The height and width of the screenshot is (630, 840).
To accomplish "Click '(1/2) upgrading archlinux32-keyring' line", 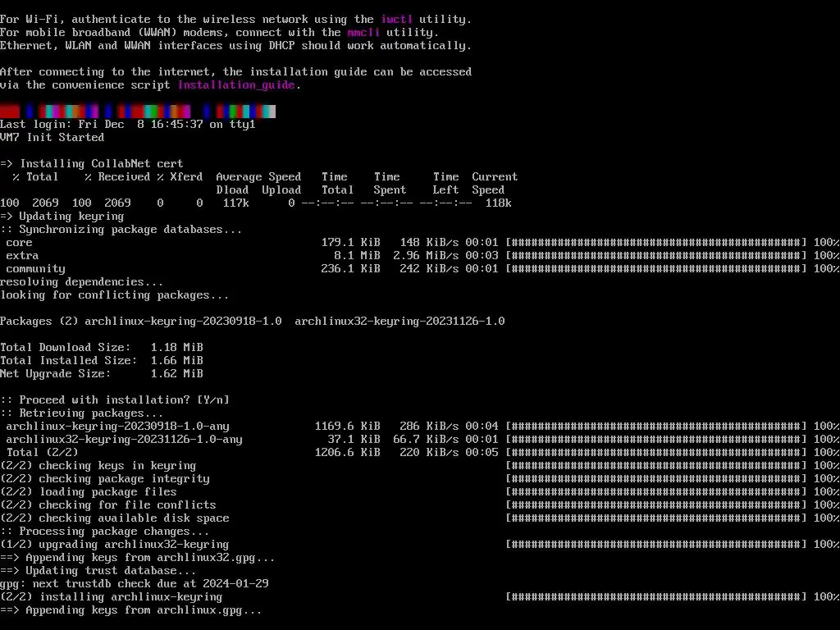I will (115, 545).
